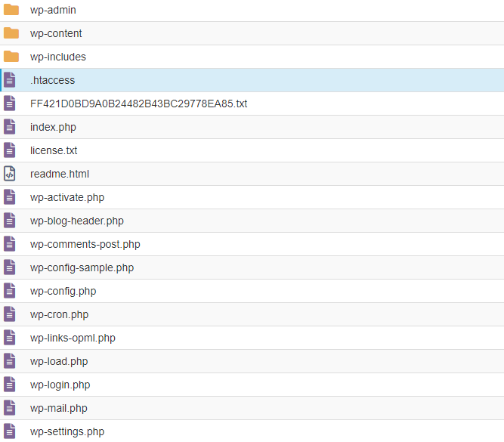The width and height of the screenshot is (504, 442).
Task: Select the wp-settings.php file name
Action: pyautogui.click(x=67, y=431)
